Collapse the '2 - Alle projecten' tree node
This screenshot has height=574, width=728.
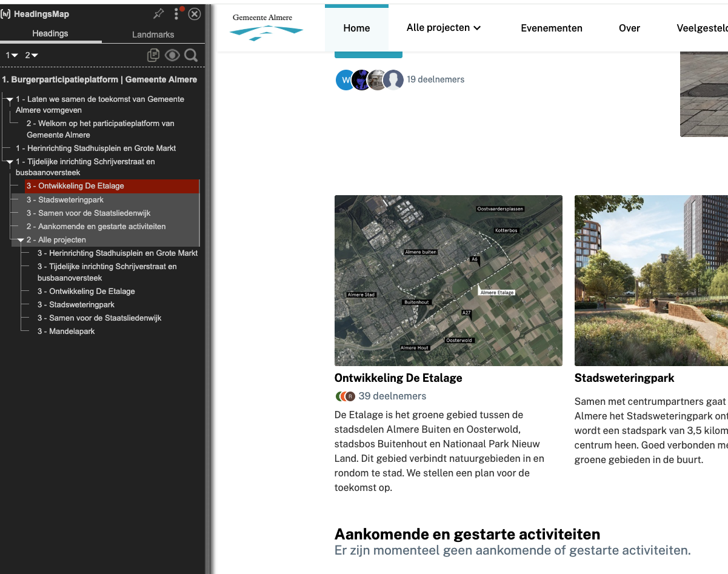coord(21,241)
